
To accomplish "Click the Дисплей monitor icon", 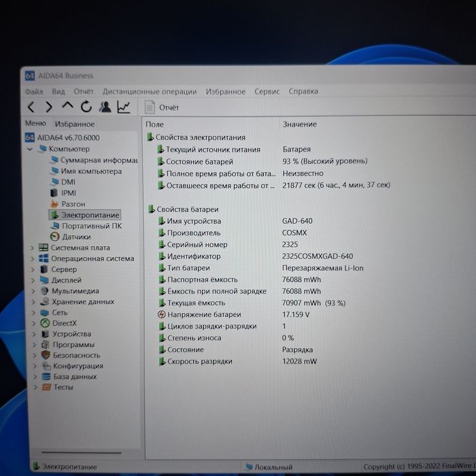I will [x=44, y=280].
